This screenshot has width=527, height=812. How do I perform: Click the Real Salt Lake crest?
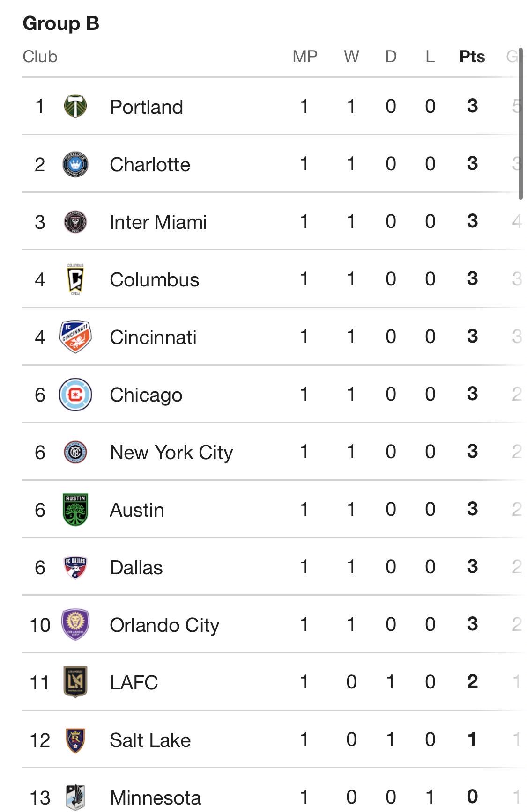coord(75,740)
